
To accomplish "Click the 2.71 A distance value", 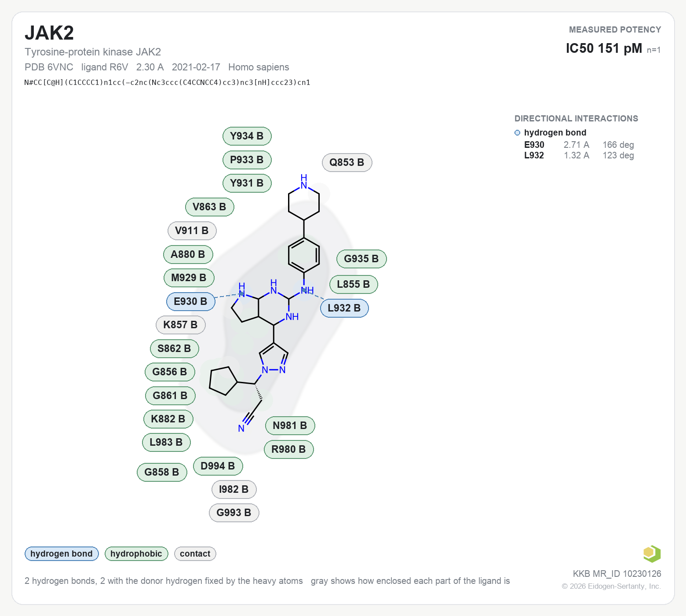I will [x=577, y=145].
